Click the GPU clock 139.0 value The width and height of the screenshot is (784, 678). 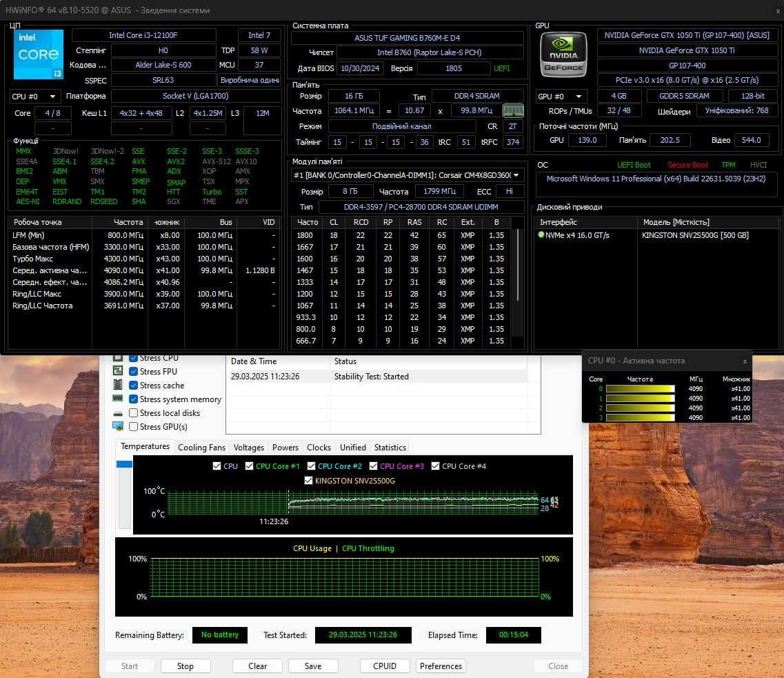pyautogui.click(x=587, y=140)
